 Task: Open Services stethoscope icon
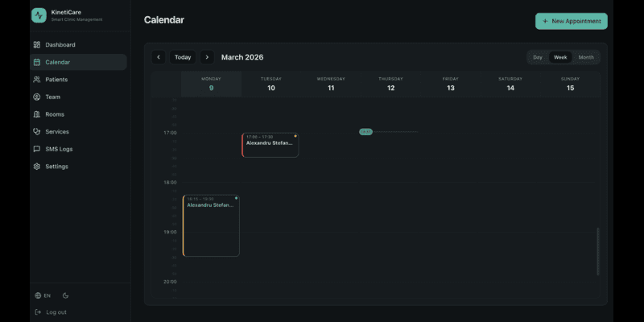coord(37,132)
